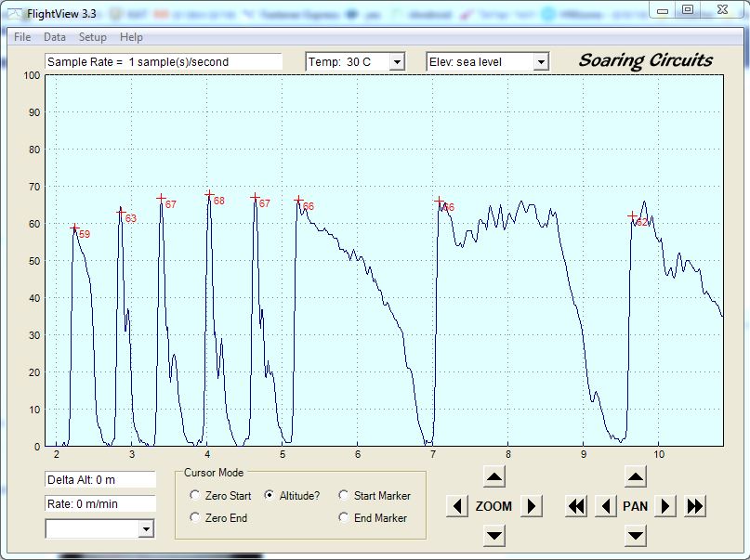Fast pan right with double arrow
Image resolution: width=750 pixels, height=560 pixels.
pyautogui.click(x=694, y=506)
